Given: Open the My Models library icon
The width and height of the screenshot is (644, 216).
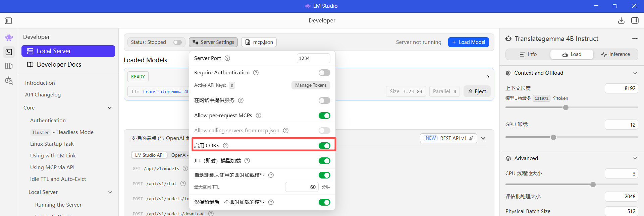Looking at the screenshot, I should (x=9, y=66).
